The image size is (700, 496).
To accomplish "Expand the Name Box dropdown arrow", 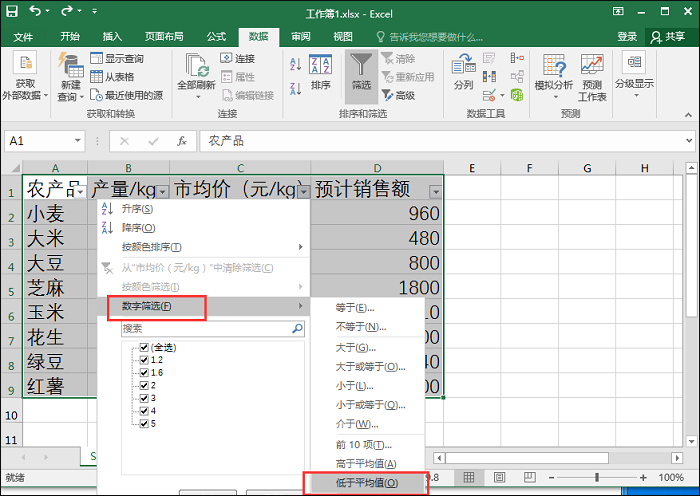I will tap(78, 141).
